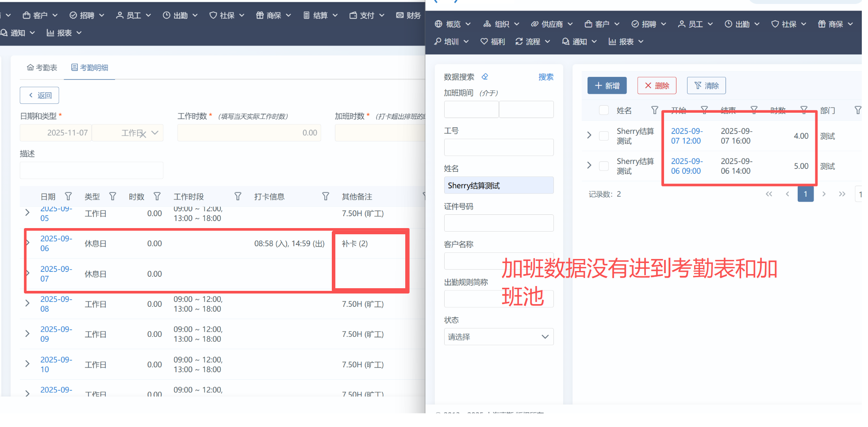This screenshot has width=868, height=427.
Task: Click the 删除 button
Action: 657,85
